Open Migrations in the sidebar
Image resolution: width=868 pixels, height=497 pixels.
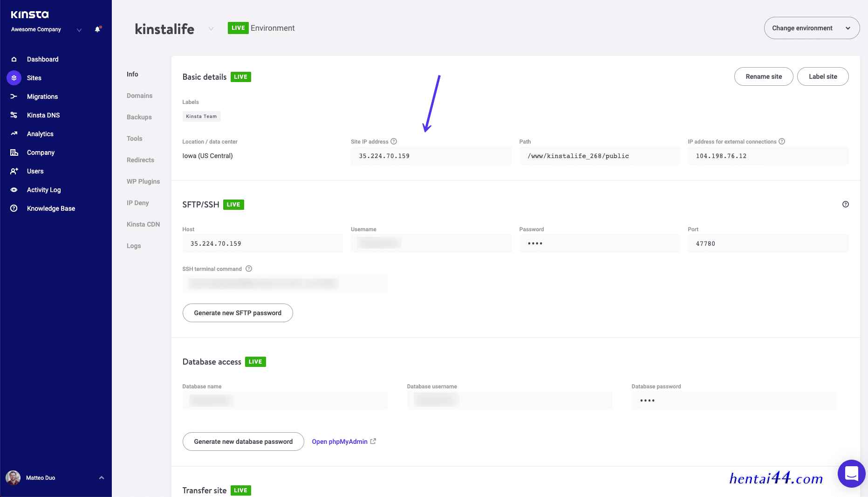pos(42,97)
